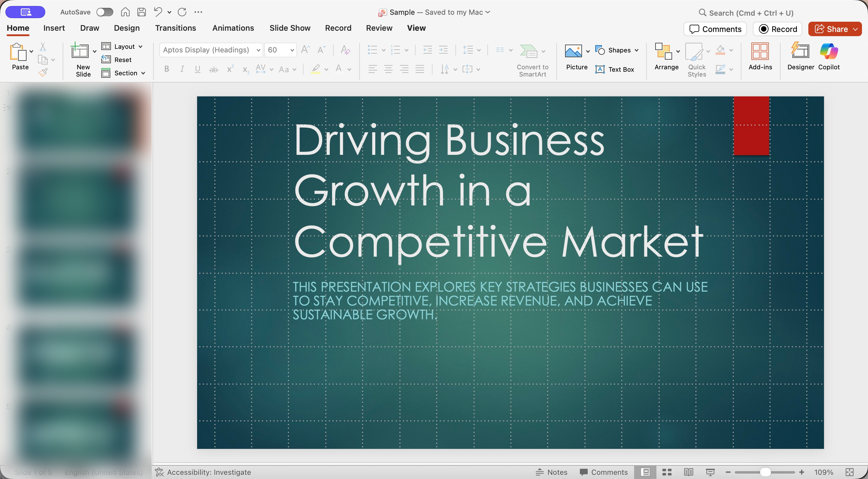This screenshot has height=479, width=868.
Task: Click the font size input field
Action: (x=276, y=50)
